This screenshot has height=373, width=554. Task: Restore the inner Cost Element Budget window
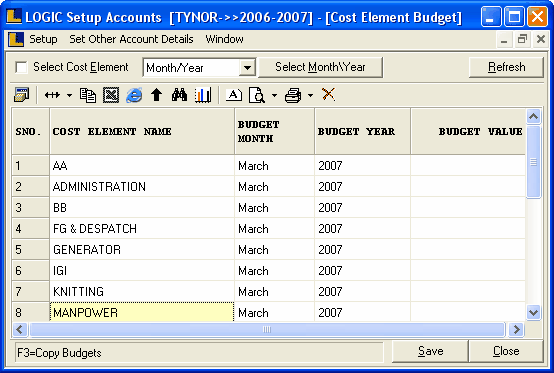click(x=522, y=39)
